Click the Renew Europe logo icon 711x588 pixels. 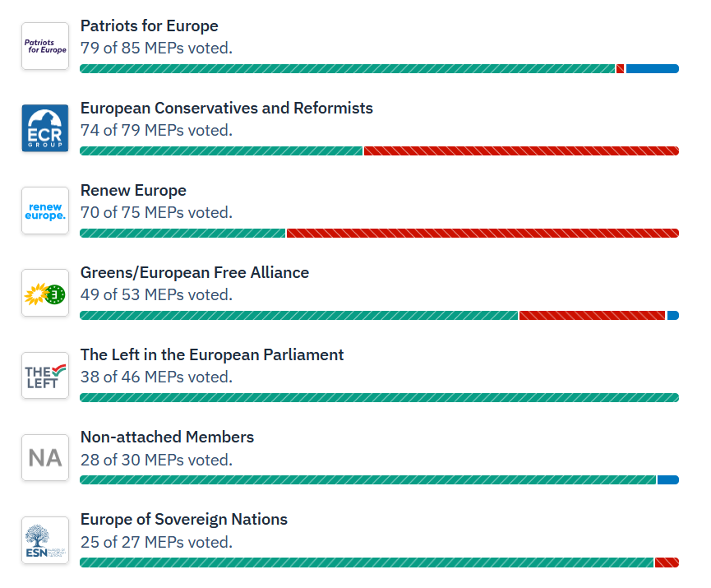pyautogui.click(x=45, y=211)
